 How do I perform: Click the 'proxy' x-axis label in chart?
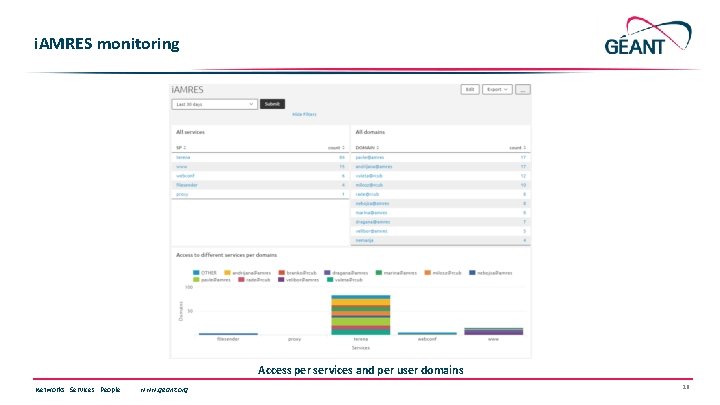(x=294, y=339)
